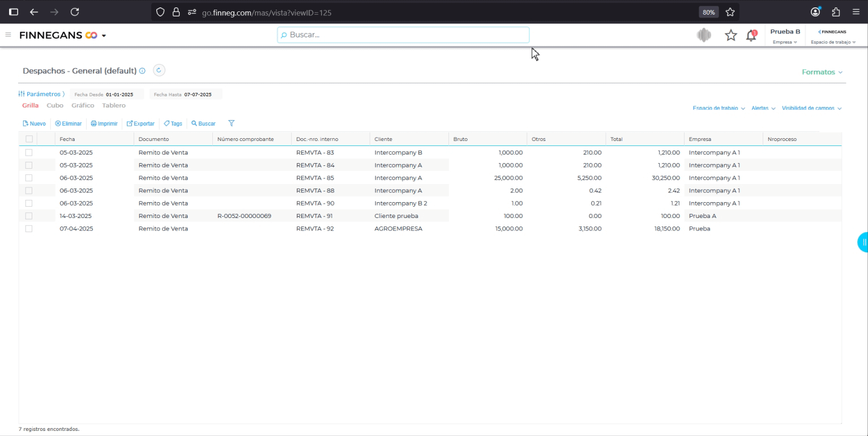Viewport: 868px width, 436px height.
Task: Toggle the select-all checkbox in the grid header
Action: click(29, 139)
